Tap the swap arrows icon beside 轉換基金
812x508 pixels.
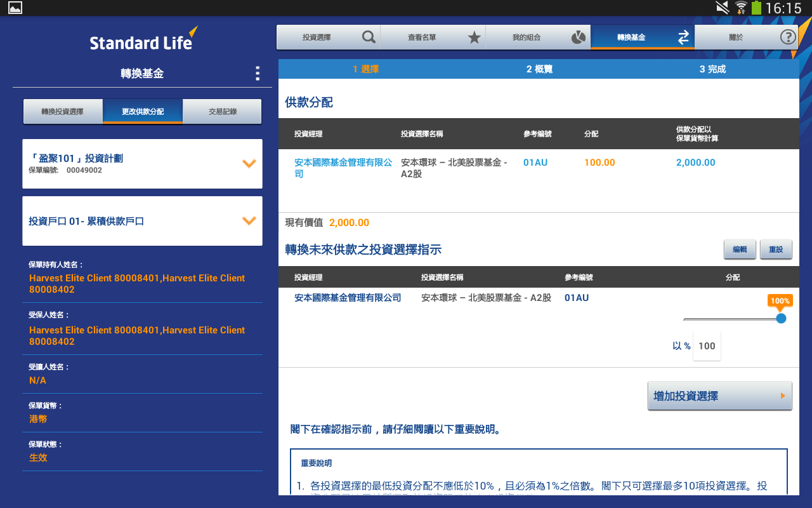point(683,37)
